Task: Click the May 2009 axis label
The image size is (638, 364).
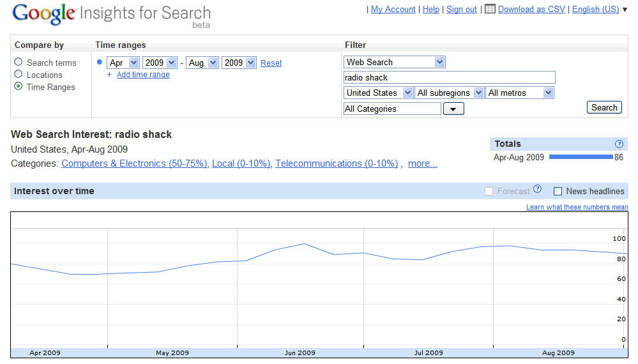Action: tap(172, 353)
